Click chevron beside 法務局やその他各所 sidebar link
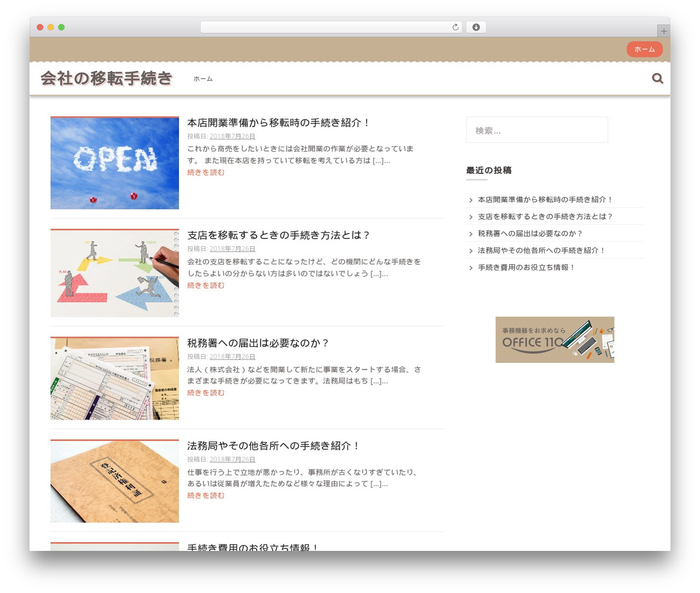The height and width of the screenshot is (593, 700). pos(471,251)
